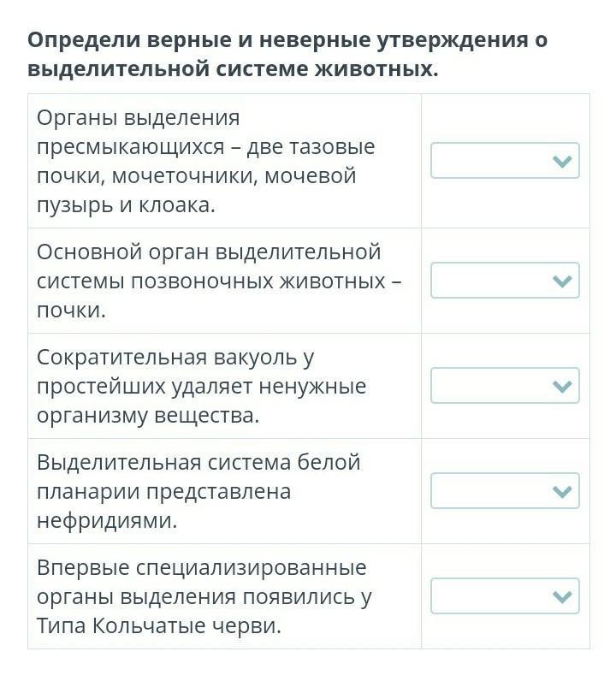This screenshot has width=616, height=699.
Task: Select the statement about Сократительная вакуоль у простейших
Action: pos(201,386)
